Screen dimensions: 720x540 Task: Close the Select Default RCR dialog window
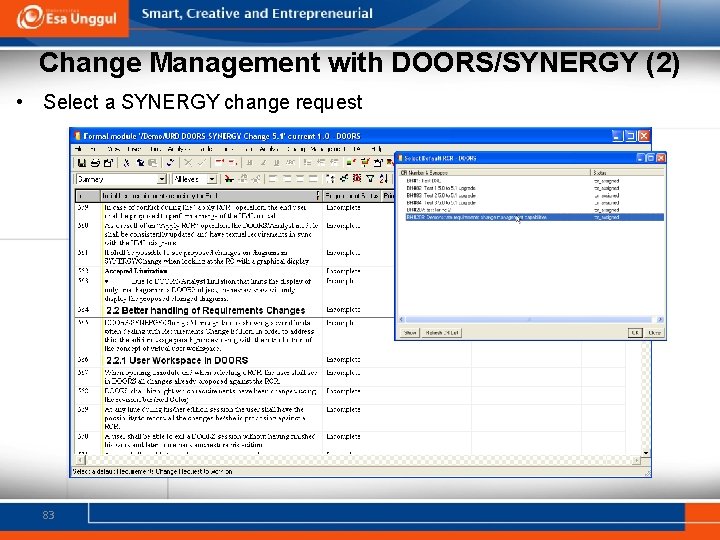tap(661, 158)
